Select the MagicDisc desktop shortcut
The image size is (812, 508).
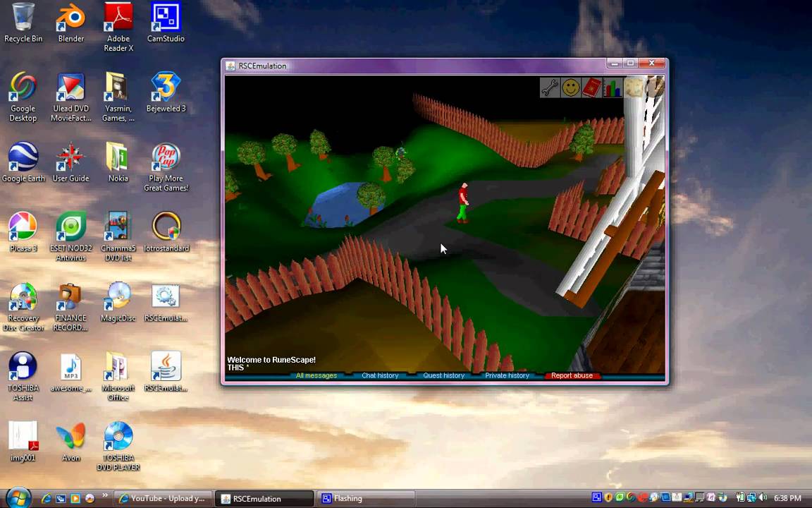click(x=118, y=303)
